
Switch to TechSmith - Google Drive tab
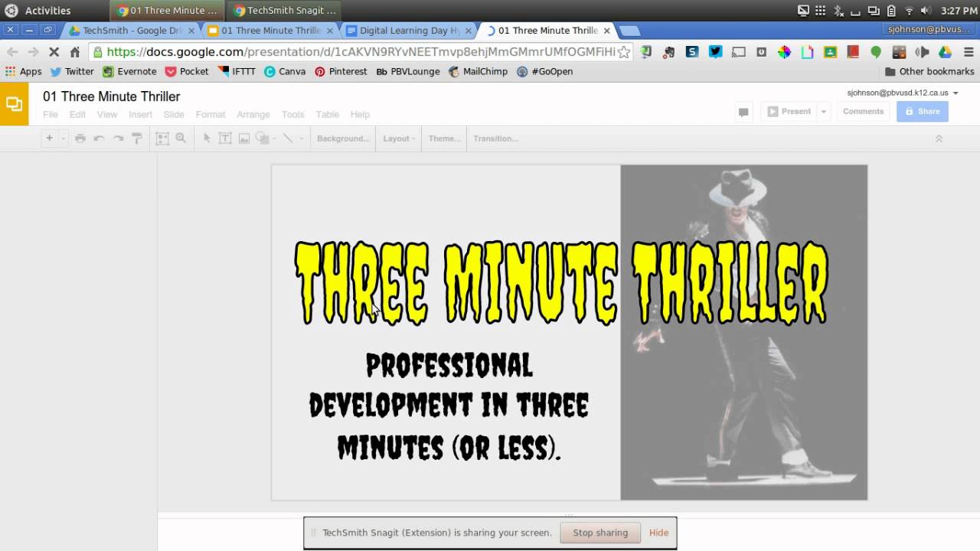[x=132, y=31]
